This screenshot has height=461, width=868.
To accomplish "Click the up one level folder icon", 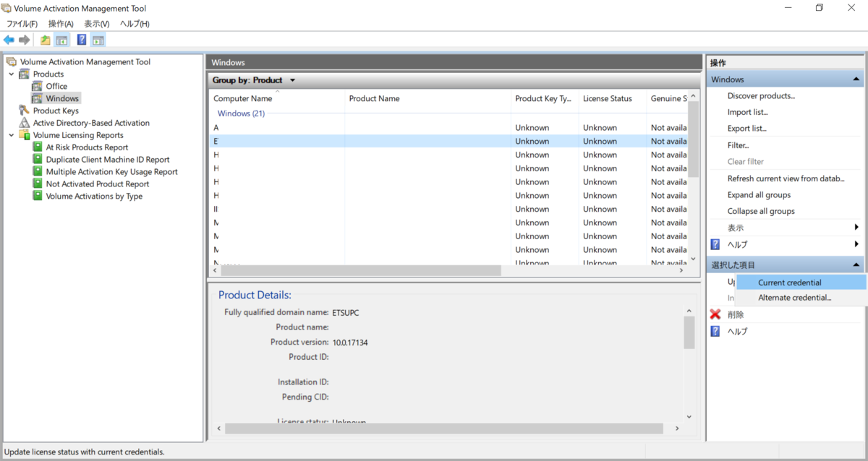I will click(x=46, y=40).
